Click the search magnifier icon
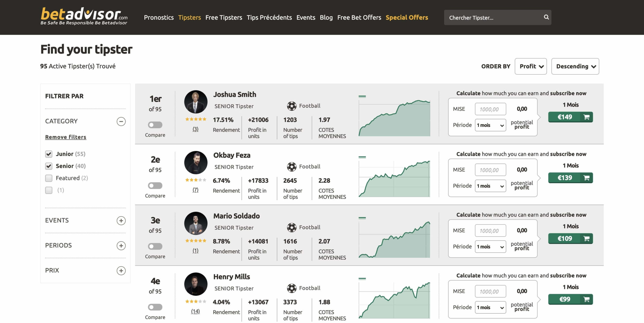 pos(546,17)
